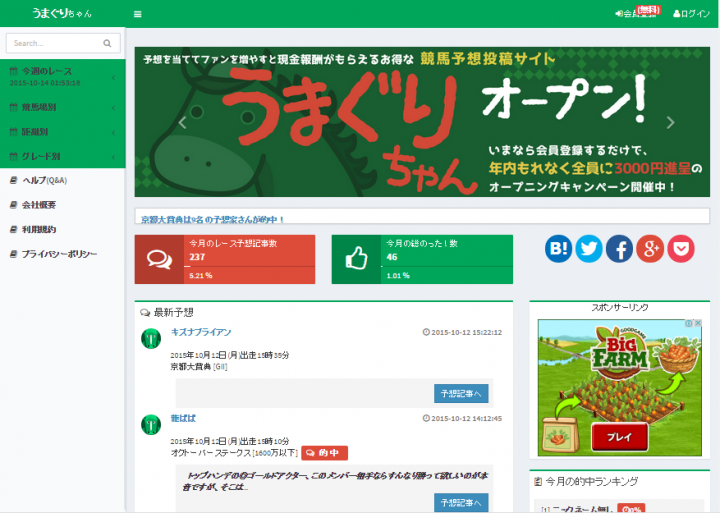Share on Facebook icon
This screenshot has height=513, width=720.
coord(619,248)
